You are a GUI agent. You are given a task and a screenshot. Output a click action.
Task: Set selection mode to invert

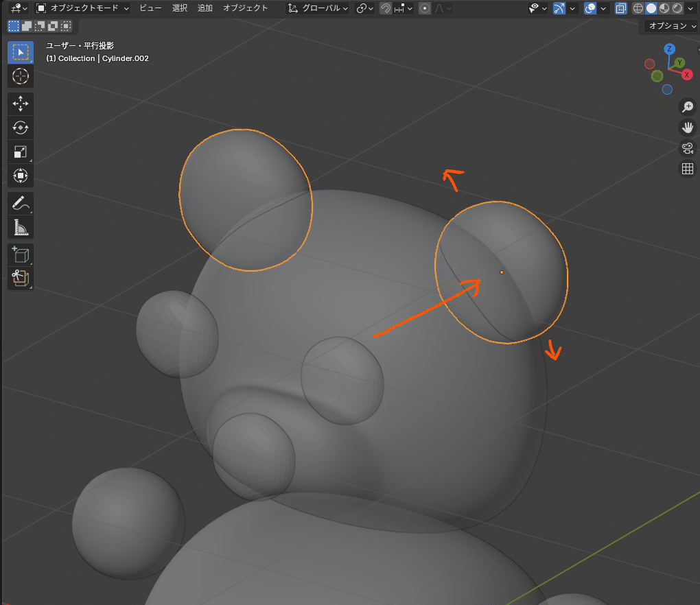pos(53,26)
